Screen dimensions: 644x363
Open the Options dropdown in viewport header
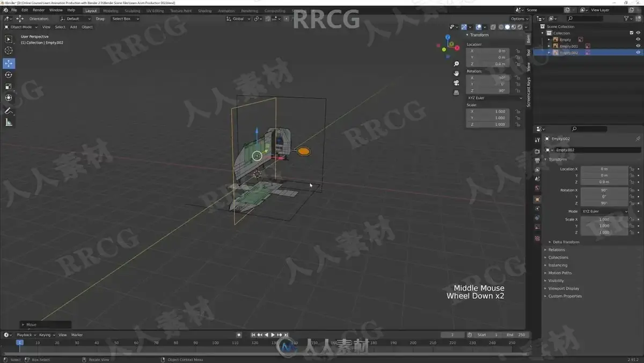click(519, 19)
